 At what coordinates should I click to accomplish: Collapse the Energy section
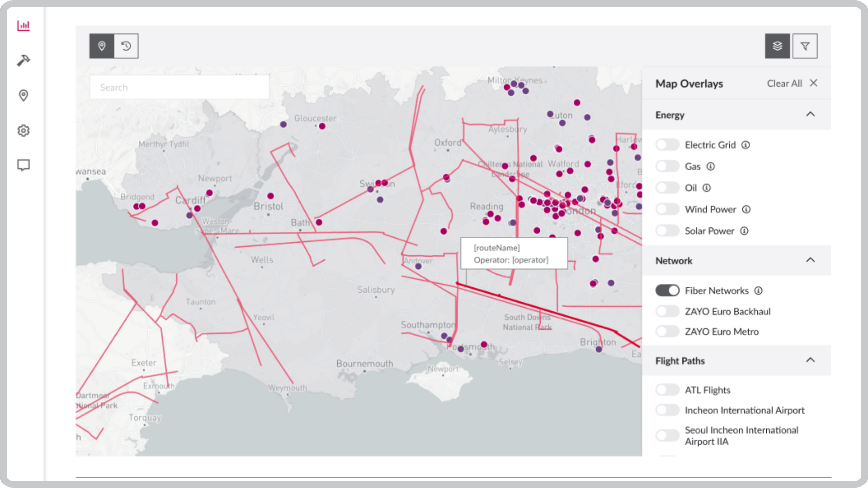pos(811,114)
